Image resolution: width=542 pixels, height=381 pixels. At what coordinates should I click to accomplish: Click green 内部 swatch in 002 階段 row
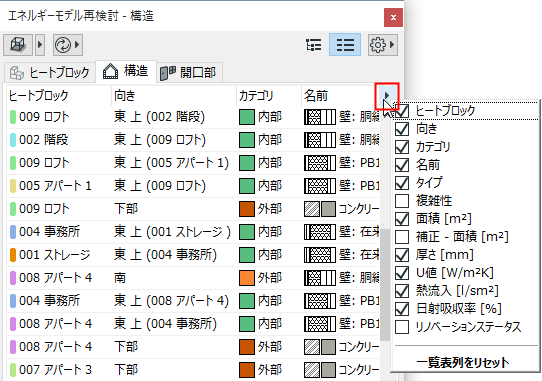click(x=247, y=140)
